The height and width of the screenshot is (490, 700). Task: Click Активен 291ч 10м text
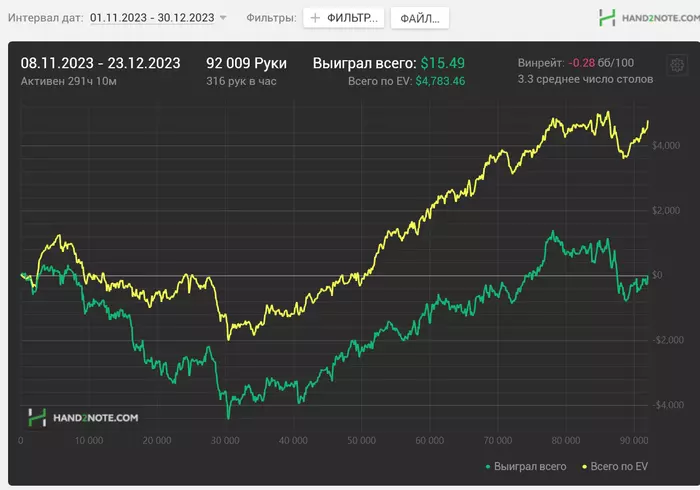(69, 81)
